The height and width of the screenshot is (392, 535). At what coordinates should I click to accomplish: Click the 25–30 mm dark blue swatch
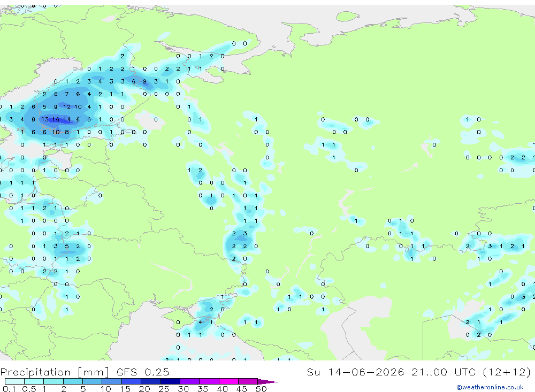[x=170, y=381]
